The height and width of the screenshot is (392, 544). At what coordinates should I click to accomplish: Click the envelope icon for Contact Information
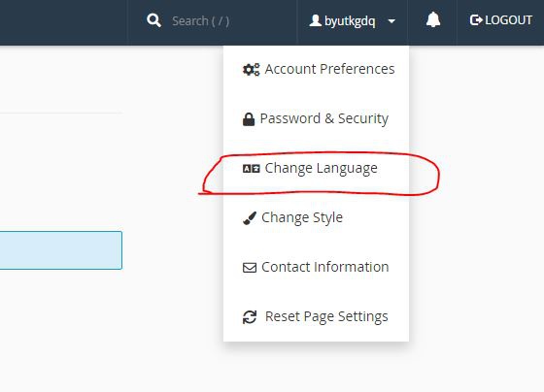(x=250, y=268)
